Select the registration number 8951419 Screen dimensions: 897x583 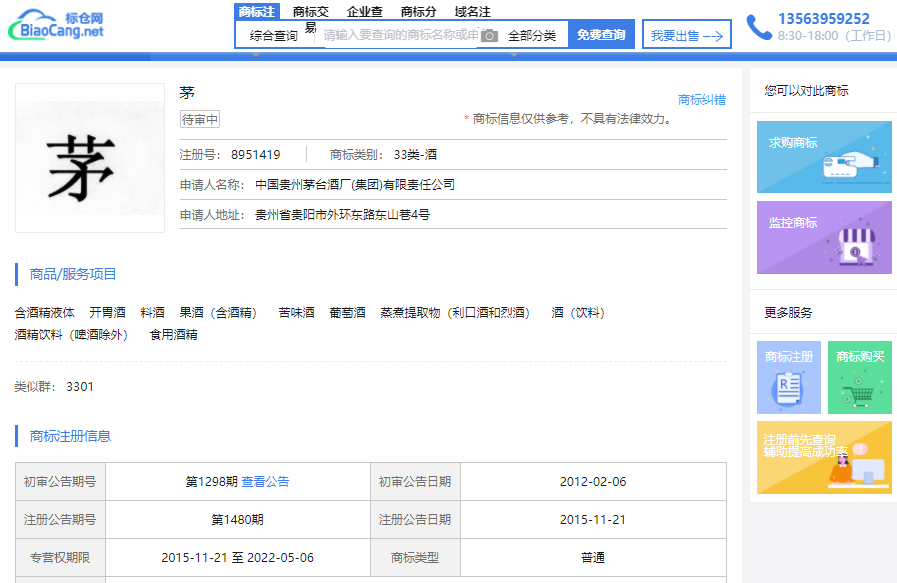256,154
